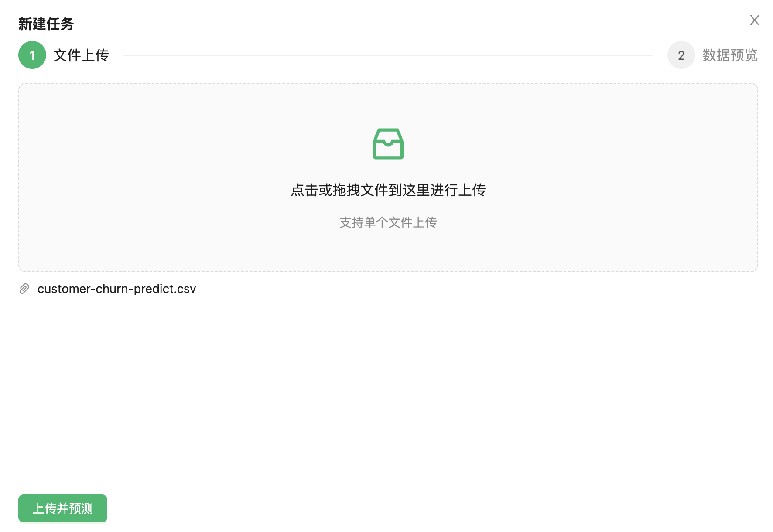The image size is (773, 532).
Task: Close the 新建任务 dialog
Action: pyautogui.click(x=754, y=20)
